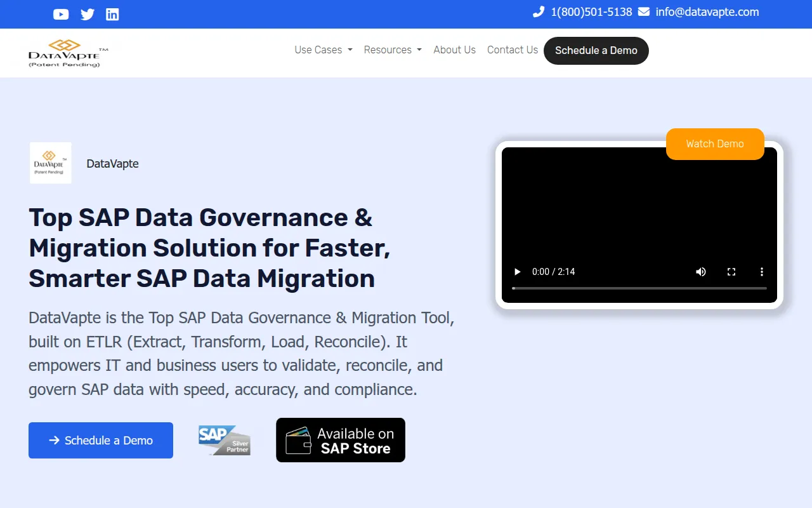This screenshot has width=812, height=508.
Task: Click the email envelope icon
Action: 644,11
